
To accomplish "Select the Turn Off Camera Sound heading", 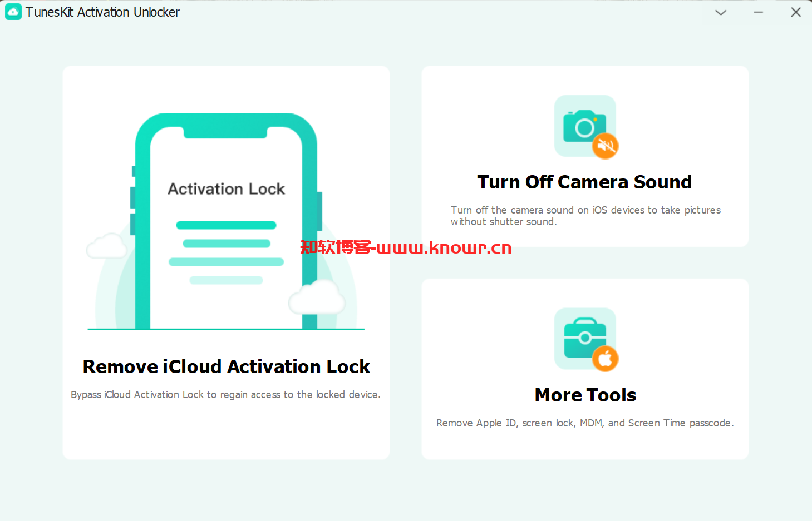I will point(584,182).
